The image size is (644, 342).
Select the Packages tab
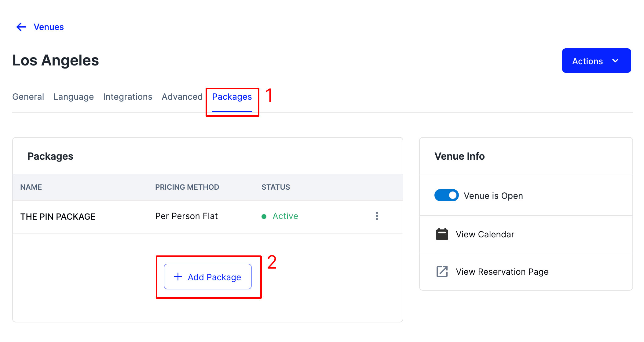232,97
